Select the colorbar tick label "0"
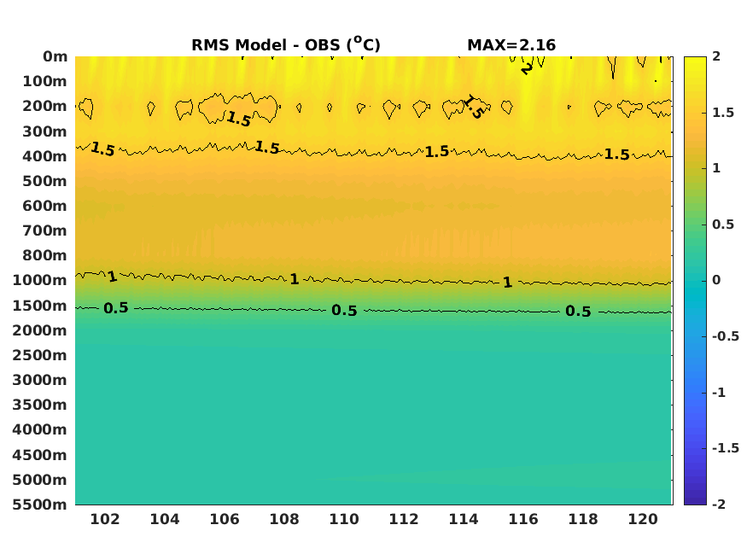Screen dimensions: 747x560 pyautogui.click(x=716, y=280)
